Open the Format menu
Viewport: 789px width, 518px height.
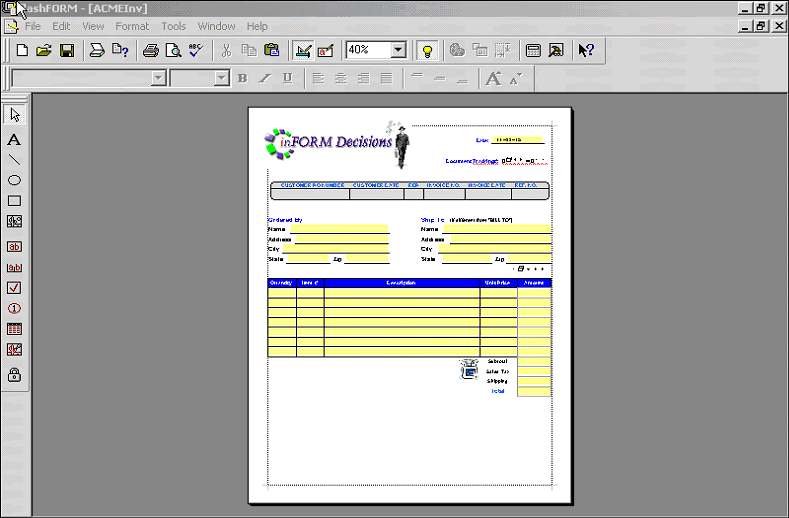131,26
